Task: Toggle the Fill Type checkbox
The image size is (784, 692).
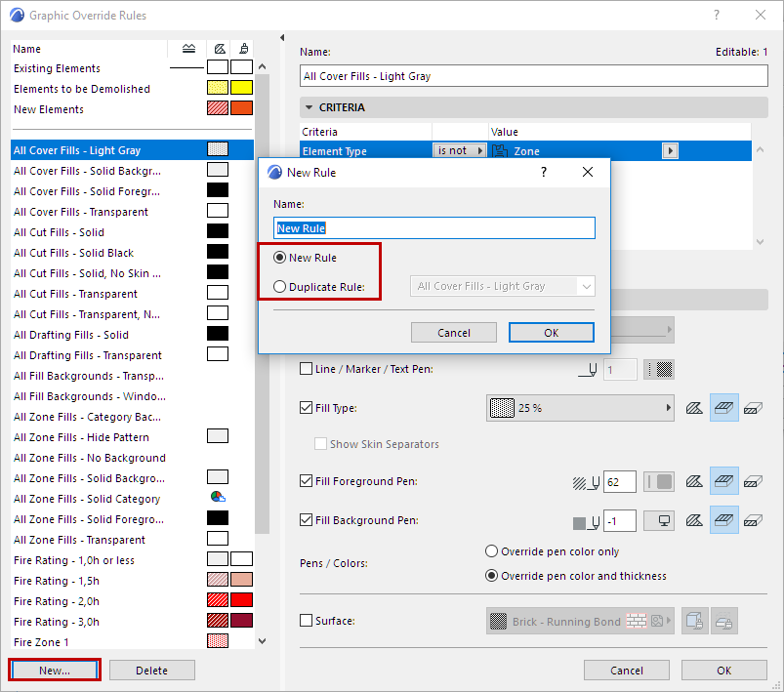Action: pyautogui.click(x=306, y=408)
